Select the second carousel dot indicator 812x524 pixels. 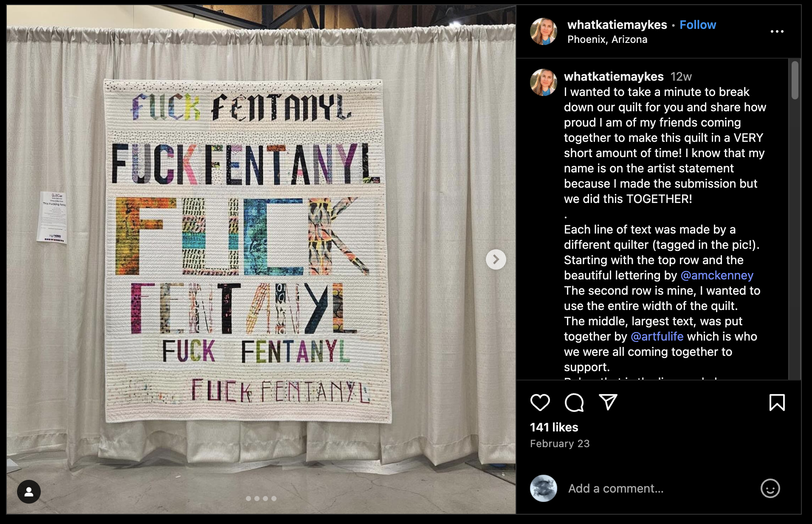[257, 499]
